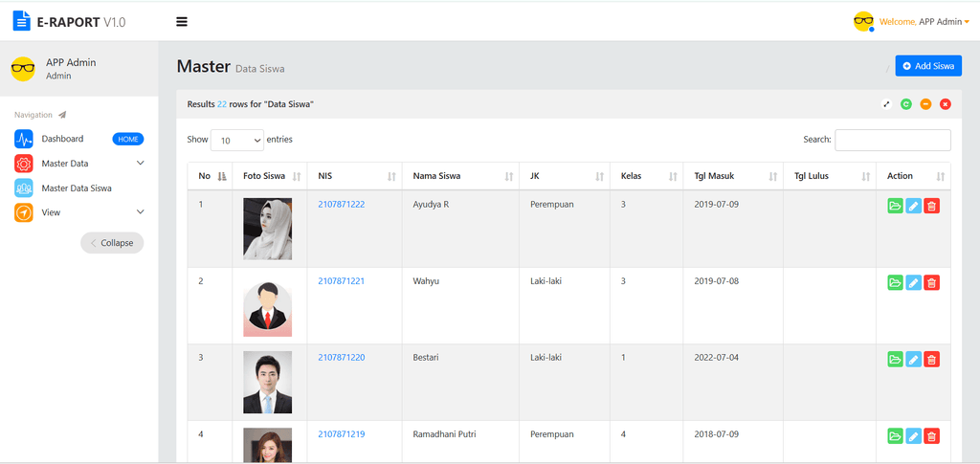
Task: Edit Wahyu with pencil icon
Action: coord(914,283)
